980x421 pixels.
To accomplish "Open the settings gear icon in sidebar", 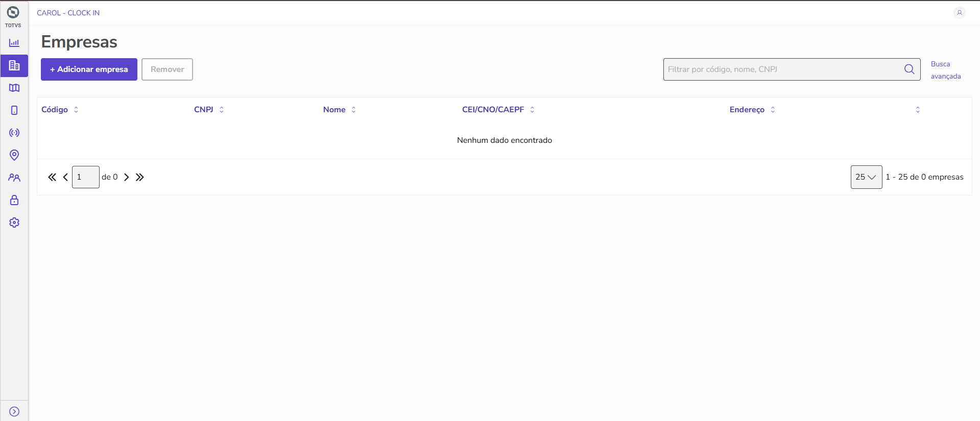I will tap(14, 222).
